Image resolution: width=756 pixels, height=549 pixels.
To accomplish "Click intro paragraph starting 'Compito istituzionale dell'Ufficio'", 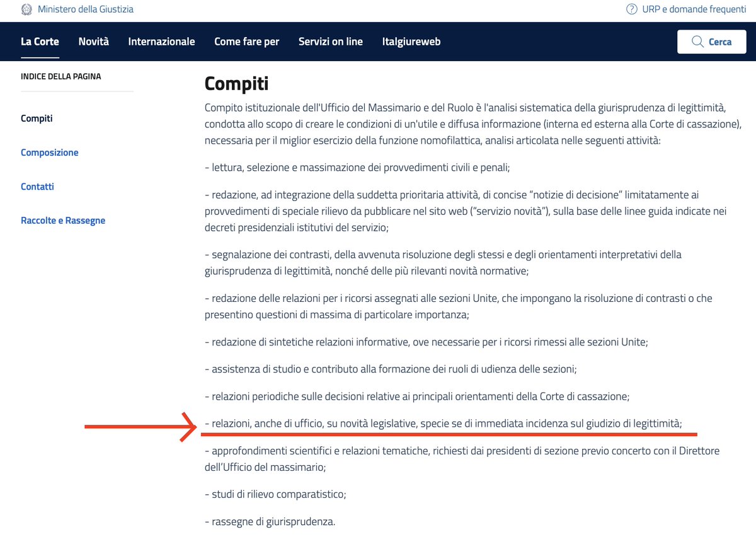I will [474, 124].
